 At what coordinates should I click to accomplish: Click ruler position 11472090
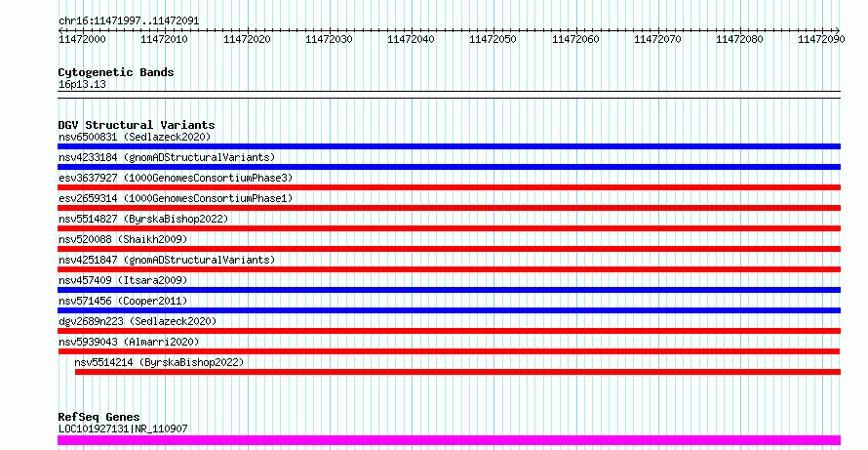click(x=821, y=39)
